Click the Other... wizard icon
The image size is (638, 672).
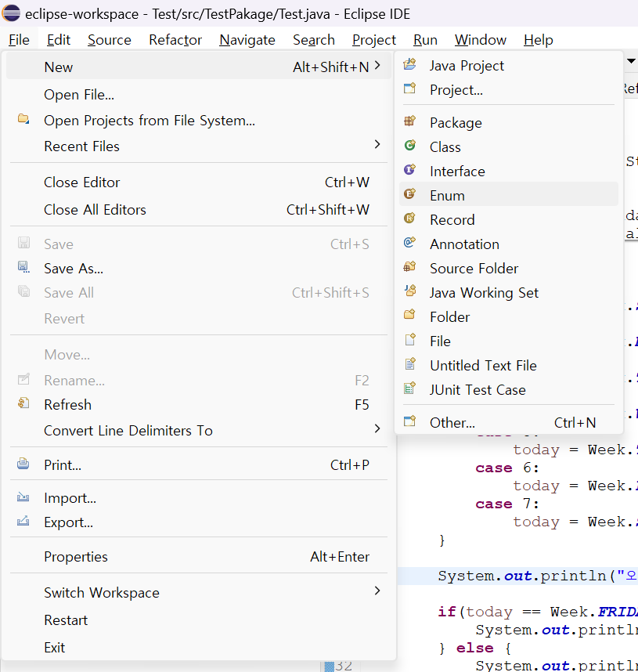409,421
